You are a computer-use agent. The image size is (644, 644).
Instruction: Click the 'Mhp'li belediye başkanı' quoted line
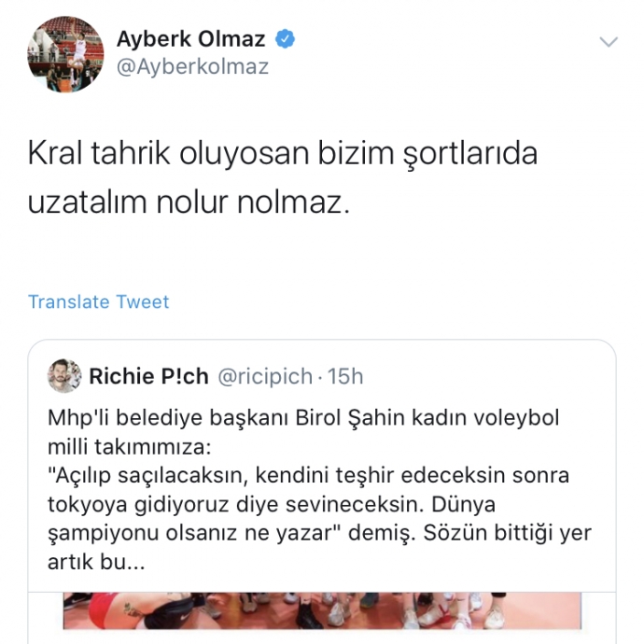(x=303, y=418)
